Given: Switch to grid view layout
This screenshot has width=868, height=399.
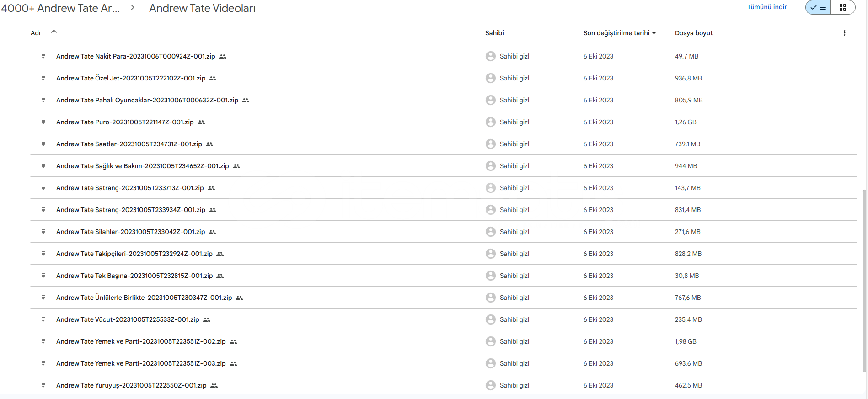Looking at the screenshot, I should tap(843, 7).
